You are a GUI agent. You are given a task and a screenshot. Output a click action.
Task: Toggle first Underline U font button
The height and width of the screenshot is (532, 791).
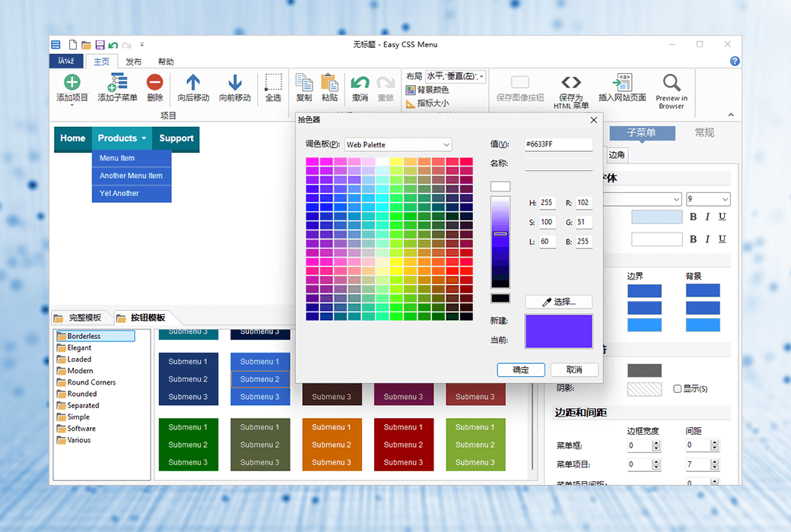[722, 217]
